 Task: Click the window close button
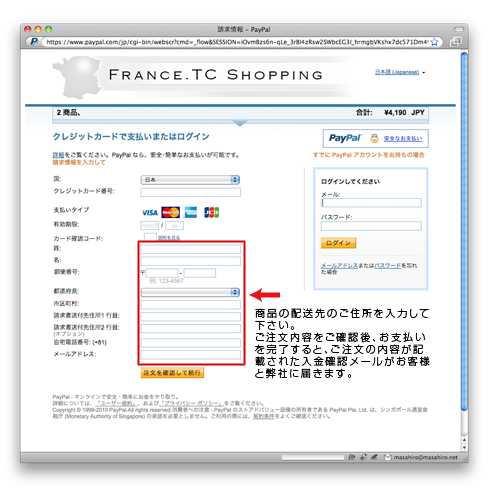(28, 29)
